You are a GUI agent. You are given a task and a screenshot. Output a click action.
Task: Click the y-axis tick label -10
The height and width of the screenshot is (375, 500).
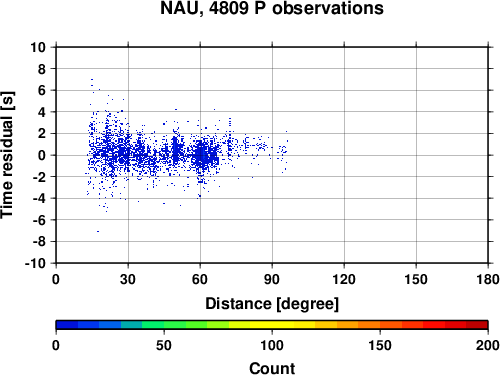[35, 263]
